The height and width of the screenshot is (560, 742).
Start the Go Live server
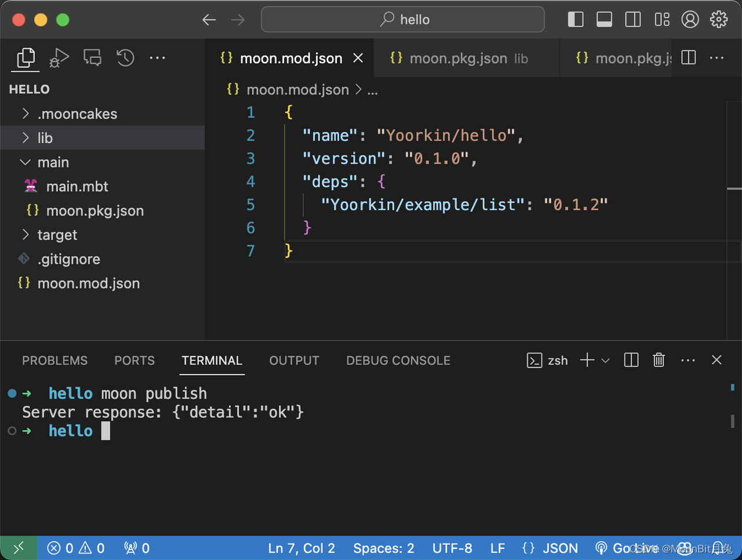[x=626, y=548]
